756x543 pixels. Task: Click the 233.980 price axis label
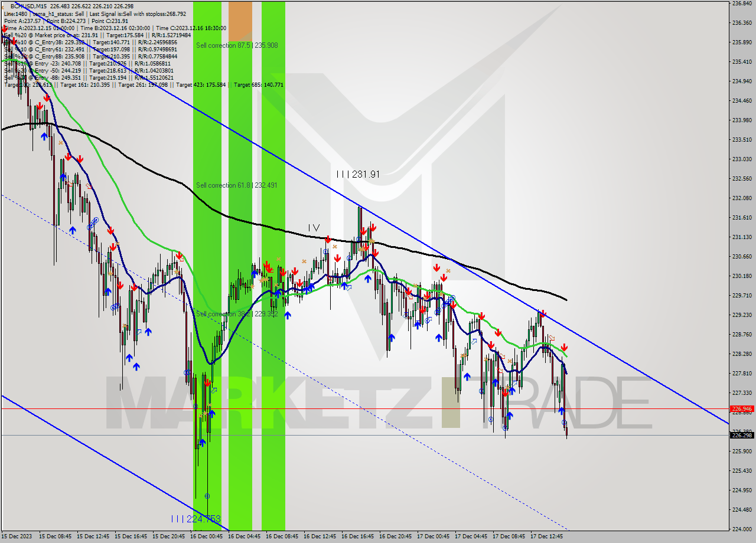pos(742,120)
